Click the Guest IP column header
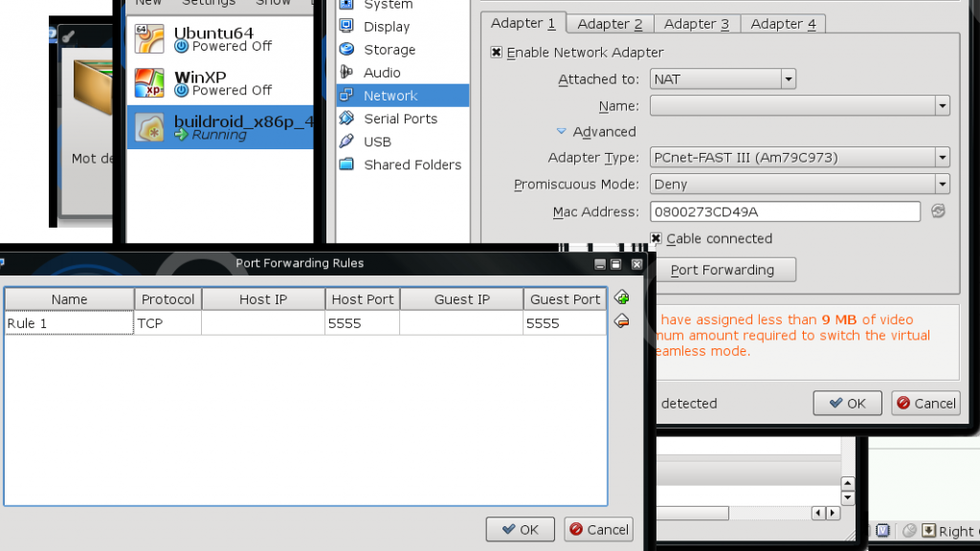 tap(462, 299)
